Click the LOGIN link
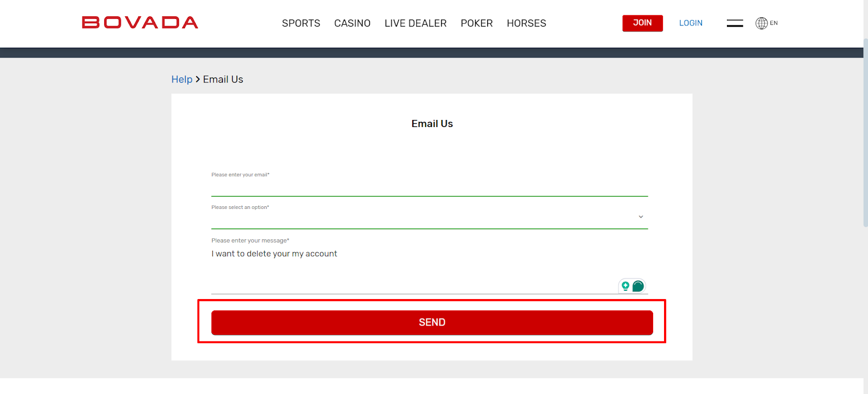 691,23
